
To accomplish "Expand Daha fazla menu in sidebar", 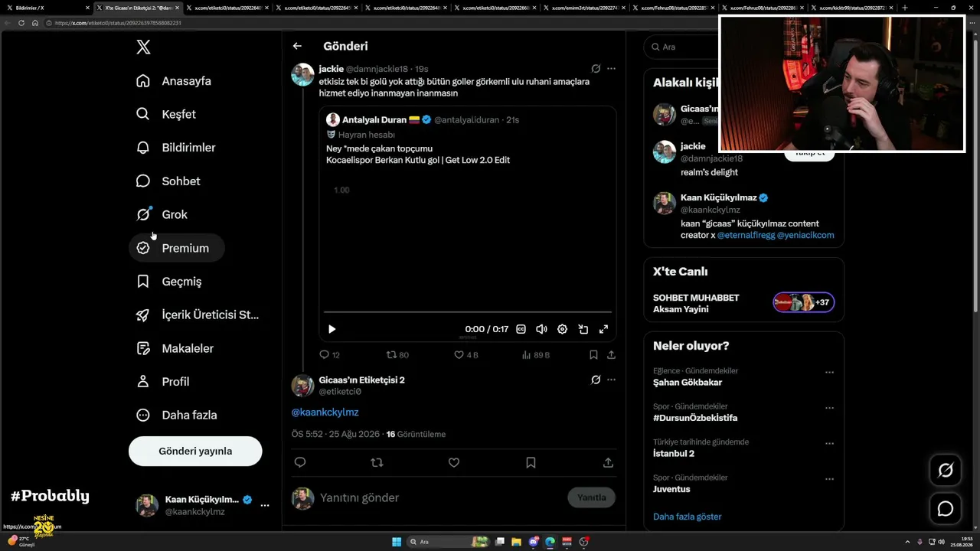I will [x=177, y=415].
